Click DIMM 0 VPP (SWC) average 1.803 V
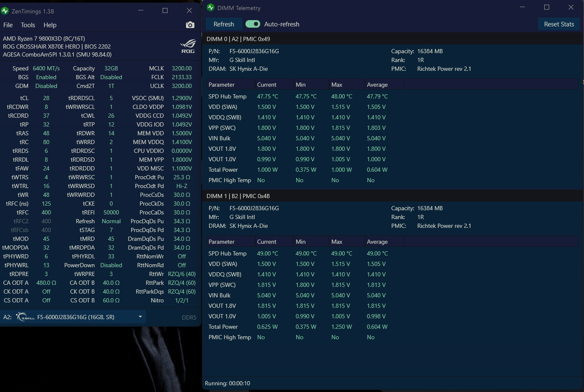Screen dimensions: 584x392 click(x=376, y=128)
